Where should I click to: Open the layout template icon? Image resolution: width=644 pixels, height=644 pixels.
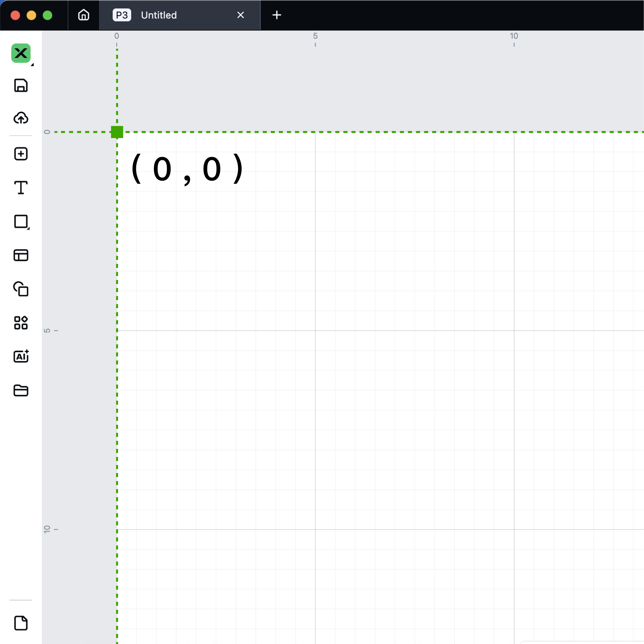point(21,255)
